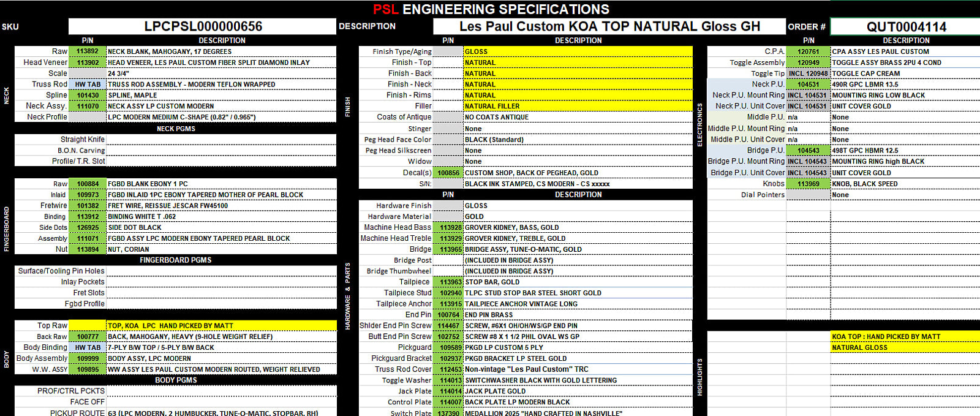
Task: Select the Fretwire part number 101382
Action: coord(88,206)
